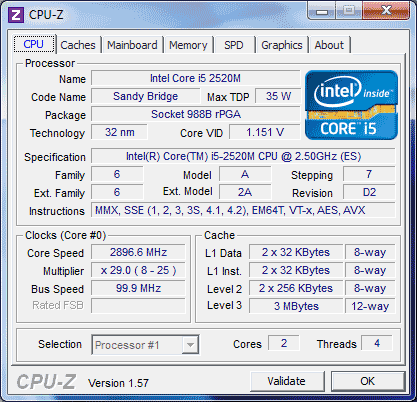Click the Specification field i5-2520M CPU string

tap(243, 156)
